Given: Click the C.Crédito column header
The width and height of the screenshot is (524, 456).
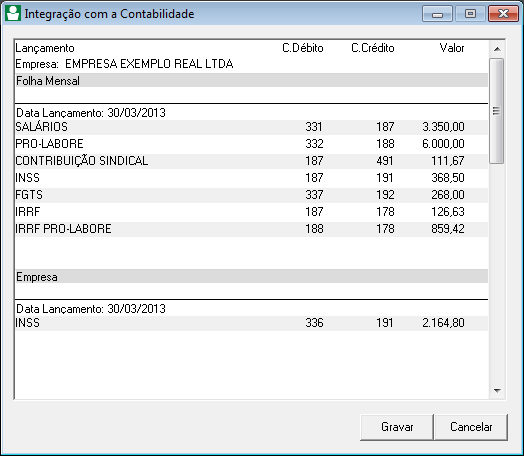Looking at the screenshot, I should click(x=373, y=48).
